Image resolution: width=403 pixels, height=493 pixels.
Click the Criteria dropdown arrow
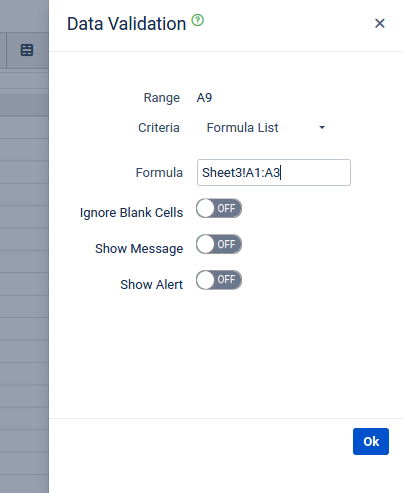pos(322,128)
